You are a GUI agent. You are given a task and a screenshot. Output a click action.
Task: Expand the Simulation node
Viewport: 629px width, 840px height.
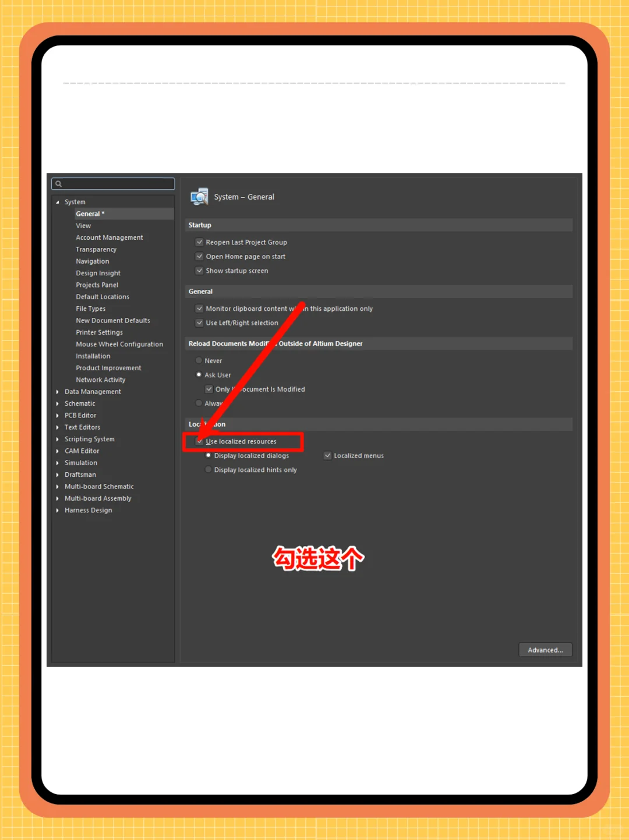coord(57,463)
